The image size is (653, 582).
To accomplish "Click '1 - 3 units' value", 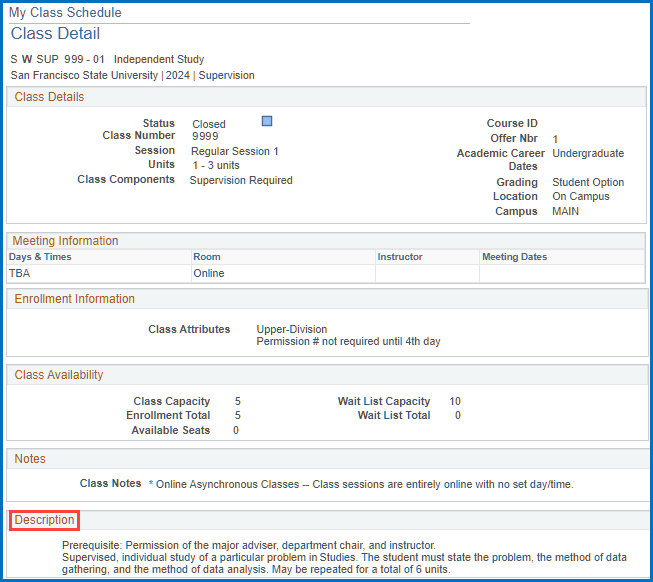I will click(x=216, y=165).
